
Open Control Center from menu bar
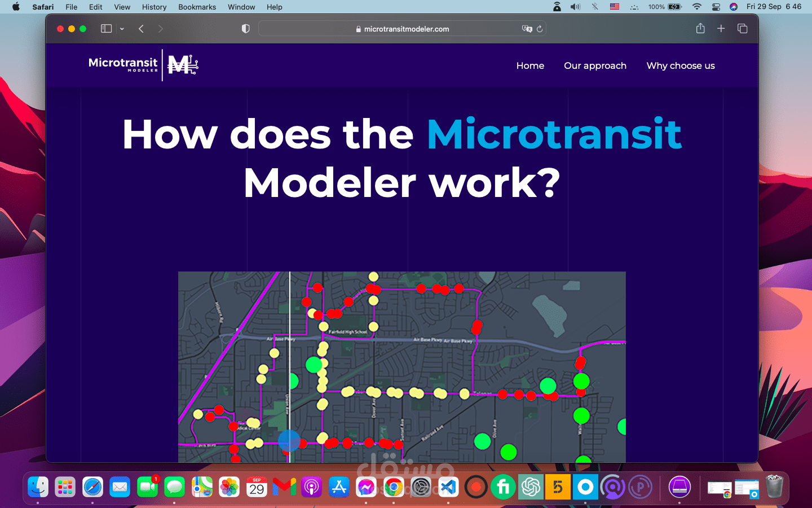click(x=716, y=7)
